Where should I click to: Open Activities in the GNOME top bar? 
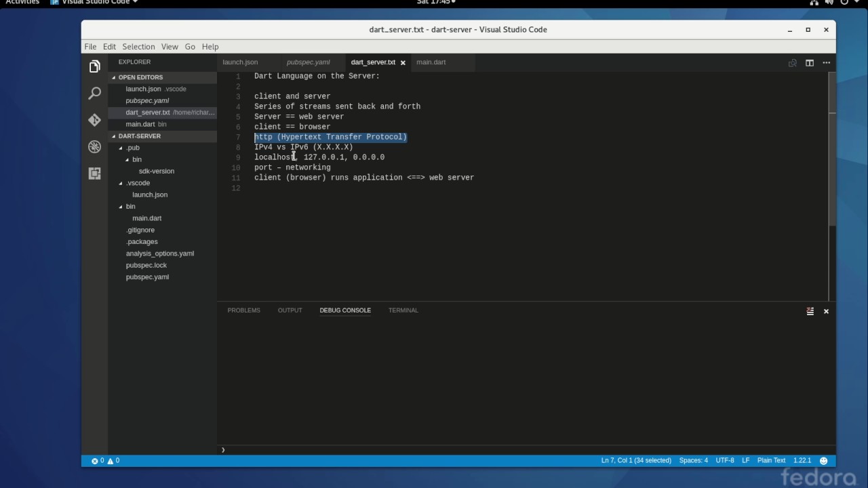coord(23,3)
